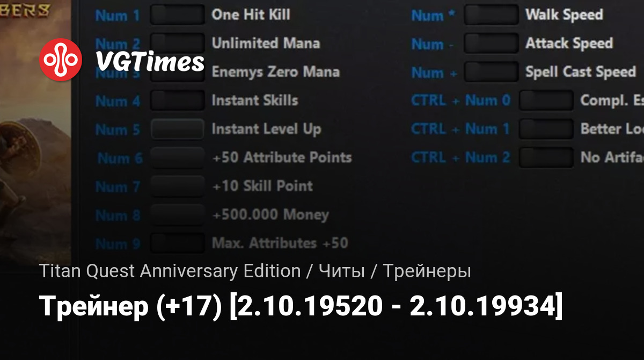Viewport: 644px width, 360px height.
Task: Click the VGTimes brand name text
Action: click(x=150, y=62)
